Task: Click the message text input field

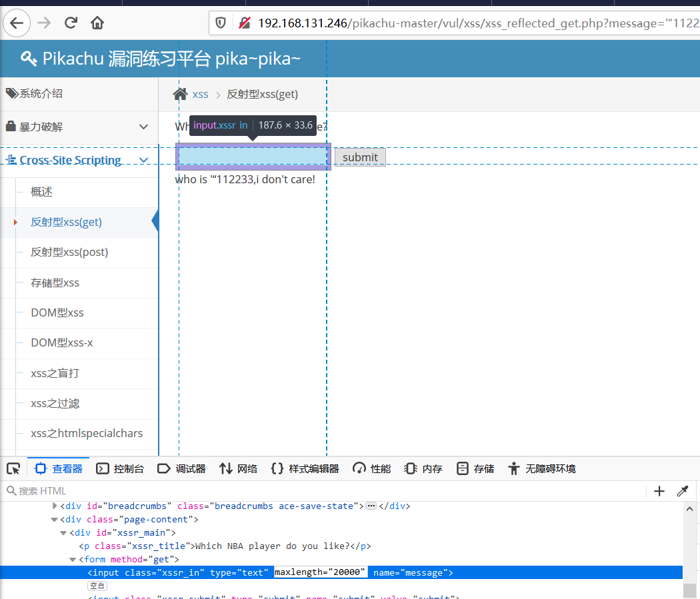Action: [x=253, y=157]
